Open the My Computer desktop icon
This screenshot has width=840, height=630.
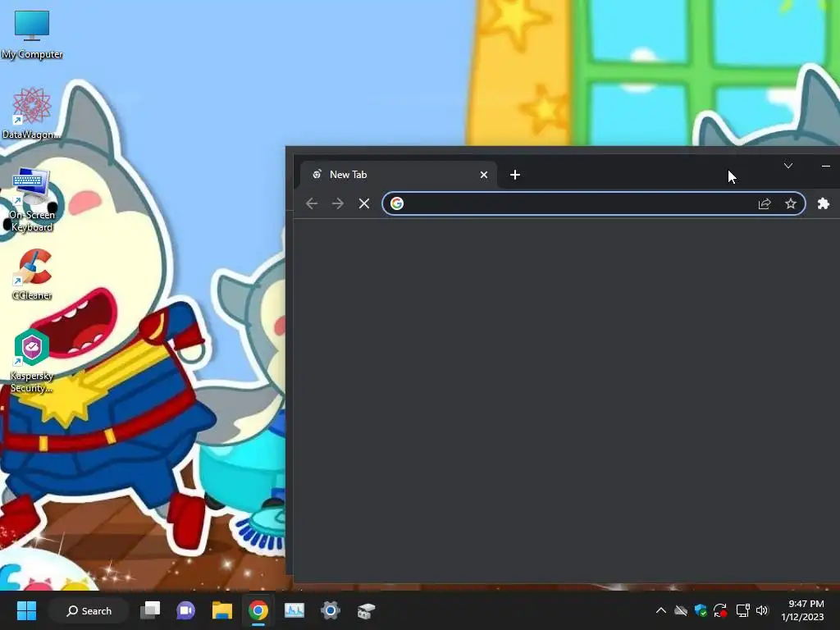[x=32, y=34]
